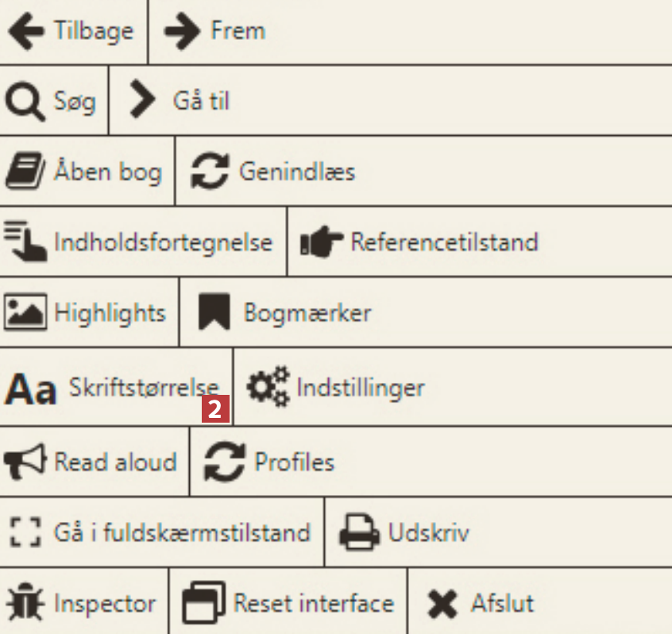This screenshot has width=672, height=634.
Task: Click the Aa Skriftstørrelse font icon
Action: pos(31,390)
